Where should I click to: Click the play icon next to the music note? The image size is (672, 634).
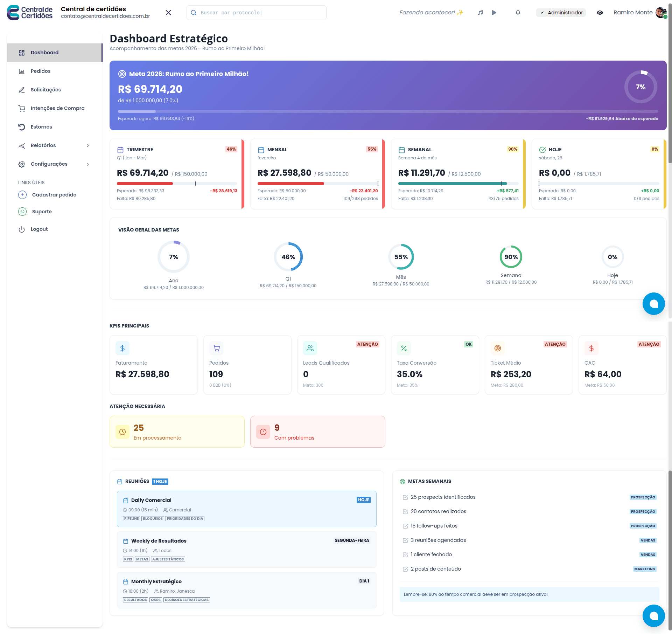click(x=494, y=12)
